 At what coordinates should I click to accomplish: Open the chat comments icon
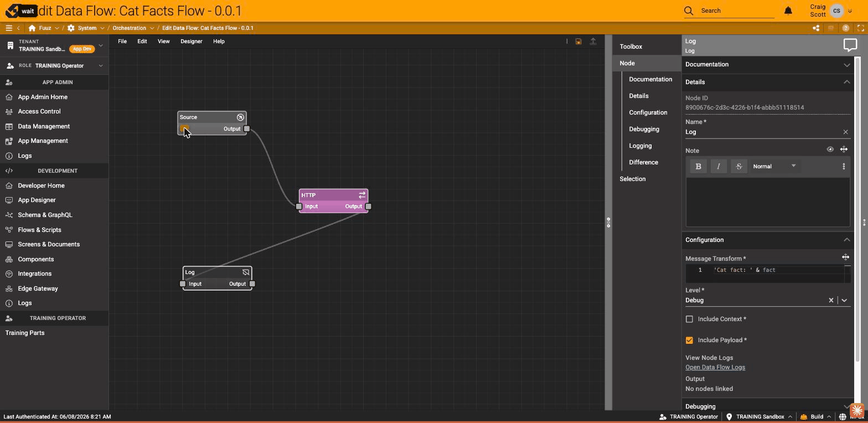point(850,45)
